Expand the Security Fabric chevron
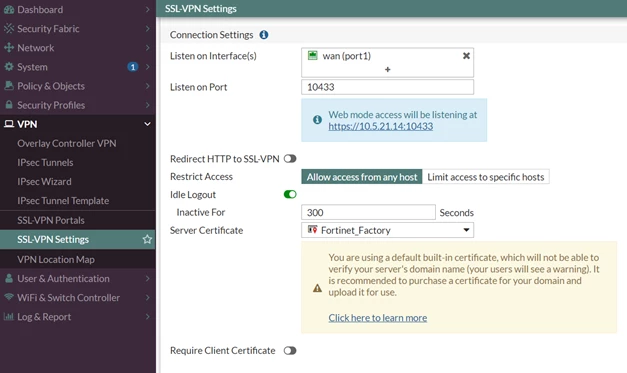The height and width of the screenshot is (373, 627). point(148,28)
